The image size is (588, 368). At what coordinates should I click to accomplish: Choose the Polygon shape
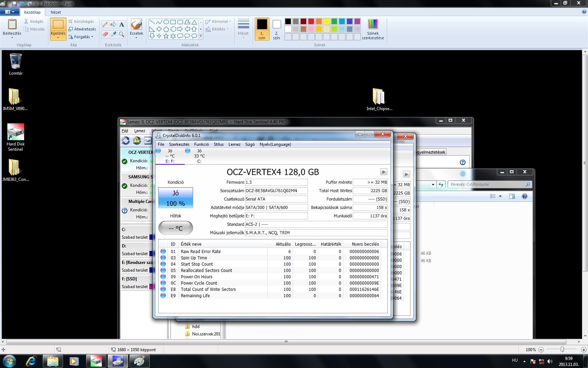click(187, 22)
